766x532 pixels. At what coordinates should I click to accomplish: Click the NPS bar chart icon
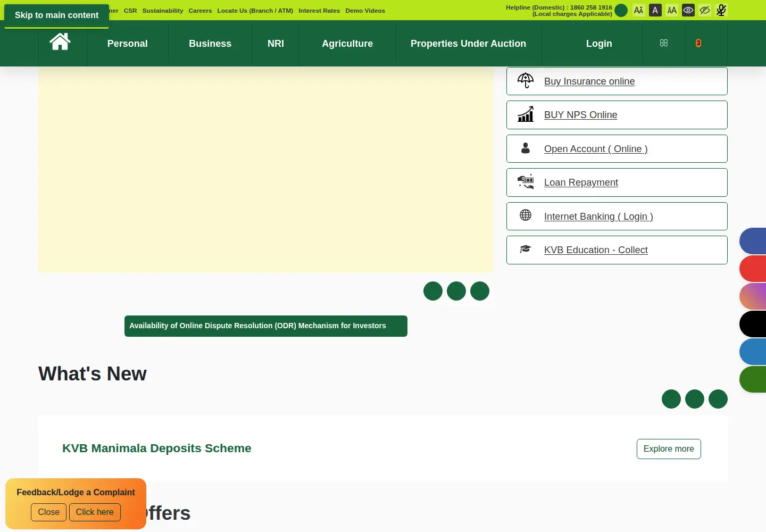point(526,114)
